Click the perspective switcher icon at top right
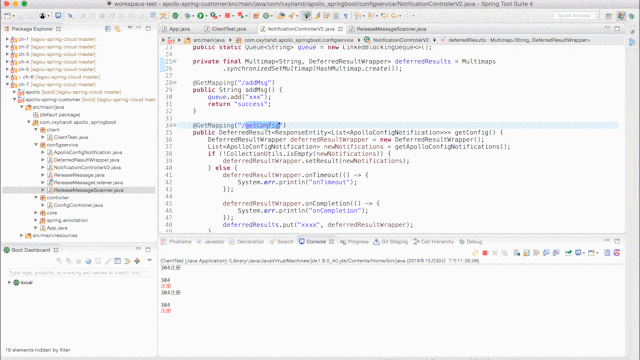Screen dimensions: 640x360 click(x=609, y=16)
